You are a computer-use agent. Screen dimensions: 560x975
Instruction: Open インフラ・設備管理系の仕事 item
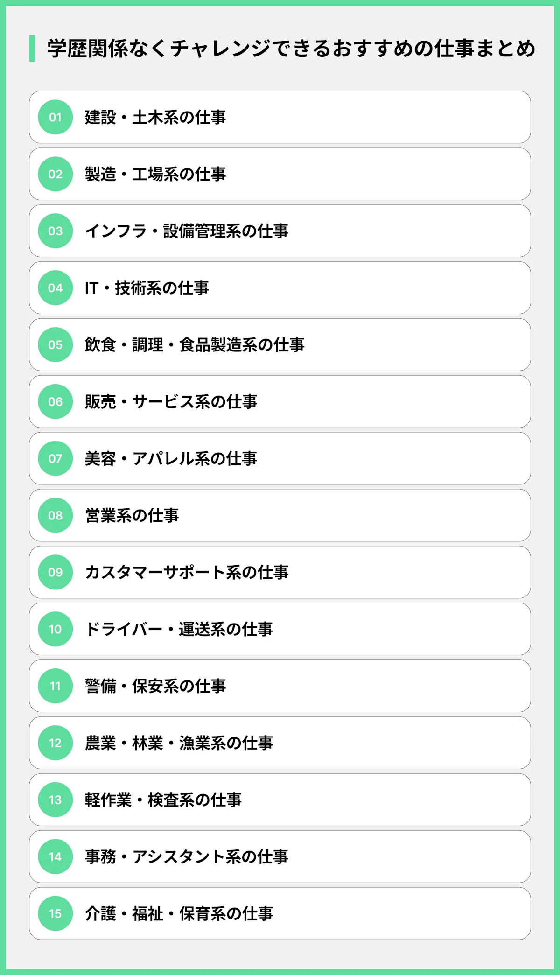(x=187, y=231)
